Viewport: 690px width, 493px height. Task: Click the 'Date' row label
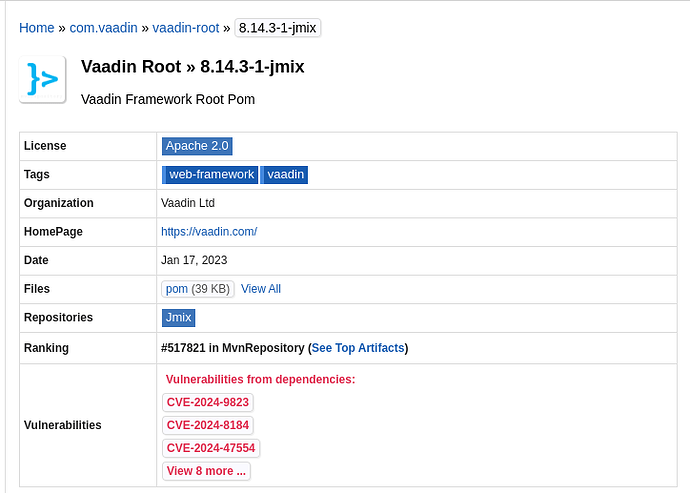[36, 260]
